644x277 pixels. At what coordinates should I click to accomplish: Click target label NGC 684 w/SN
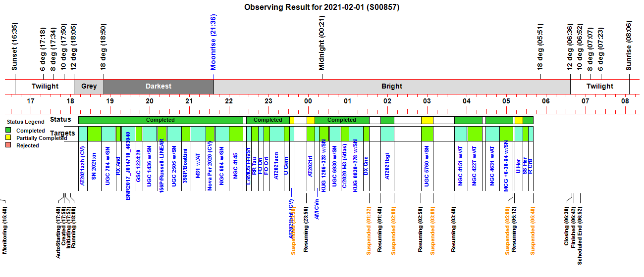point(222,166)
